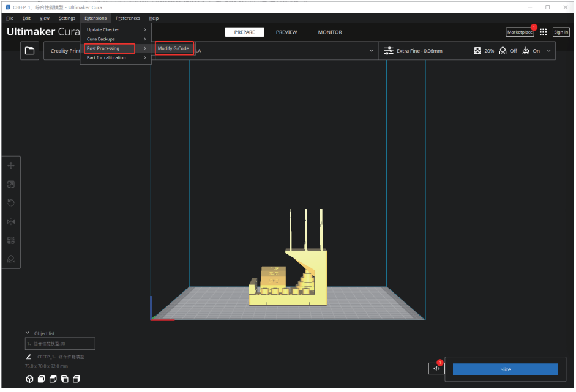Open the Part for calibration submenu
The height and width of the screenshot is (392, 576).
tap(115, 58)
